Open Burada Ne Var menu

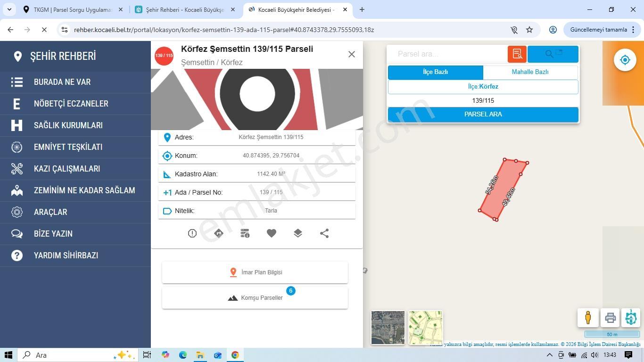pos(75,82)
